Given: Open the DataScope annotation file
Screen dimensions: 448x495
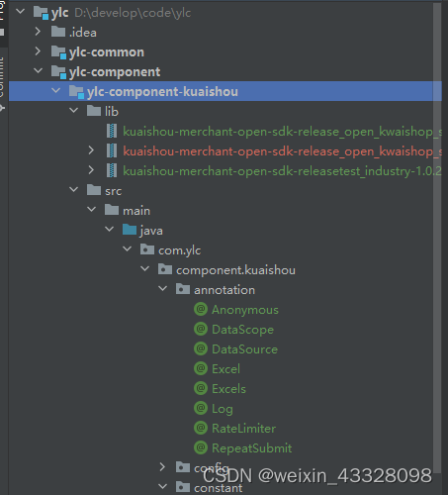Looking at the screenshot, I should [x=242, y=330].
